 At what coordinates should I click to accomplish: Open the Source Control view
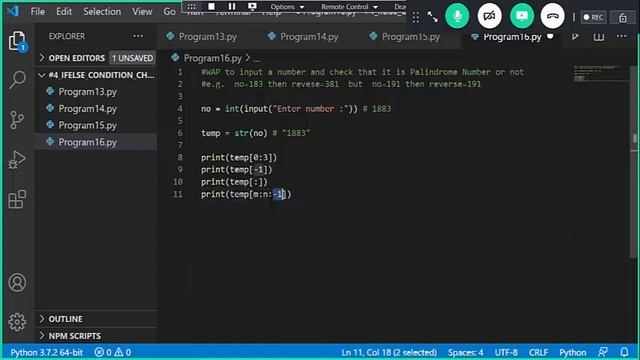click(17, 120)
